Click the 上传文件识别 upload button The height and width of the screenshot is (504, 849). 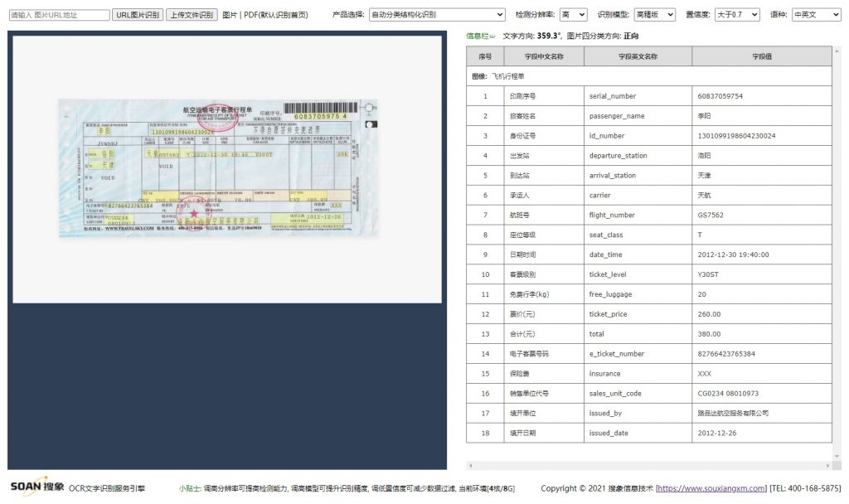(x=192, y=15)
